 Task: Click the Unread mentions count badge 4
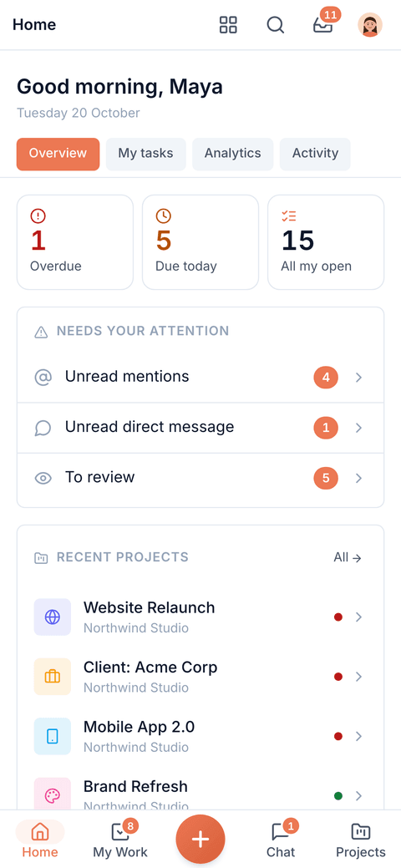click(x=326, y=378)
